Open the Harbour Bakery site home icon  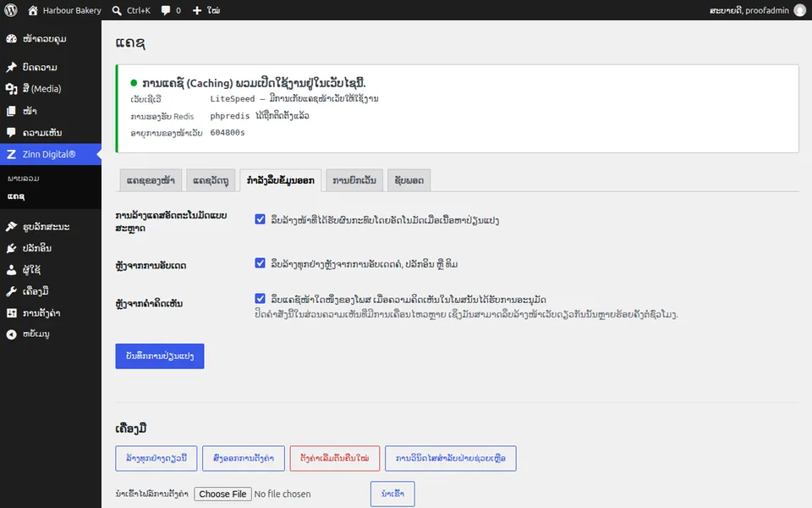point(33,10)
